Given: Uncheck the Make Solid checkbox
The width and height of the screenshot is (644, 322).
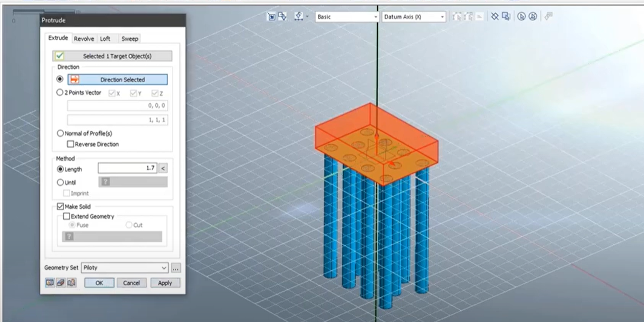Looking at the screenshot, I should click(60, 206).
